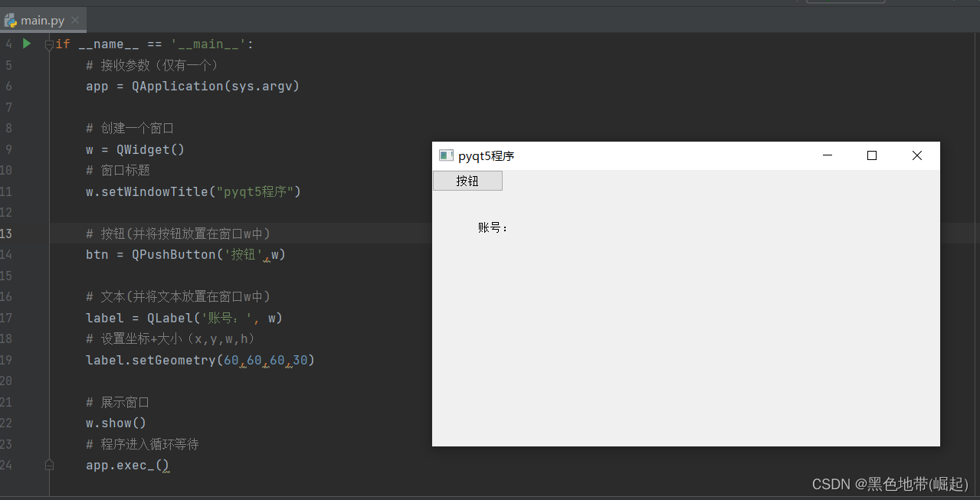Image resolution: width=980 pixels, height=500 pixels.
Task: Click the pyqt5程序 window title icon
Action: tap(446, 156)
